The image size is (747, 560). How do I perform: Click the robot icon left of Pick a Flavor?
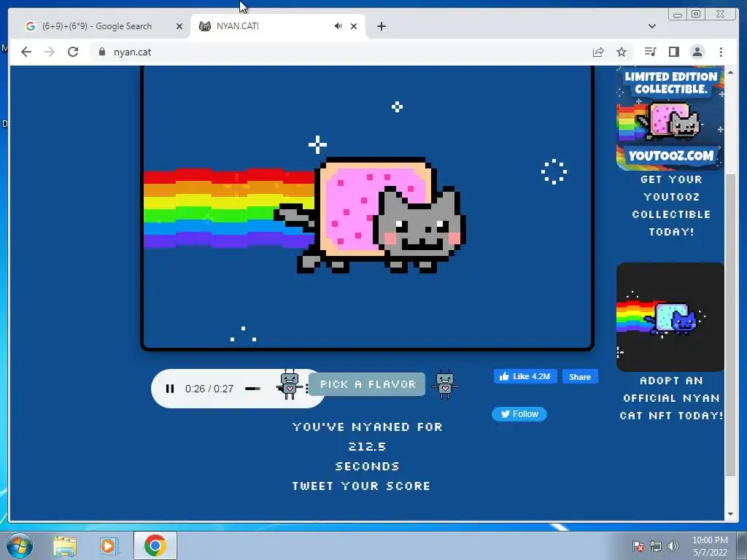pos(289,384)
